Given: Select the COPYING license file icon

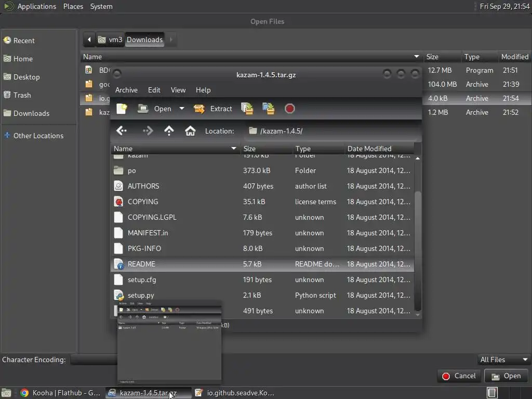Looking at the screenshot, I should 118,202.
